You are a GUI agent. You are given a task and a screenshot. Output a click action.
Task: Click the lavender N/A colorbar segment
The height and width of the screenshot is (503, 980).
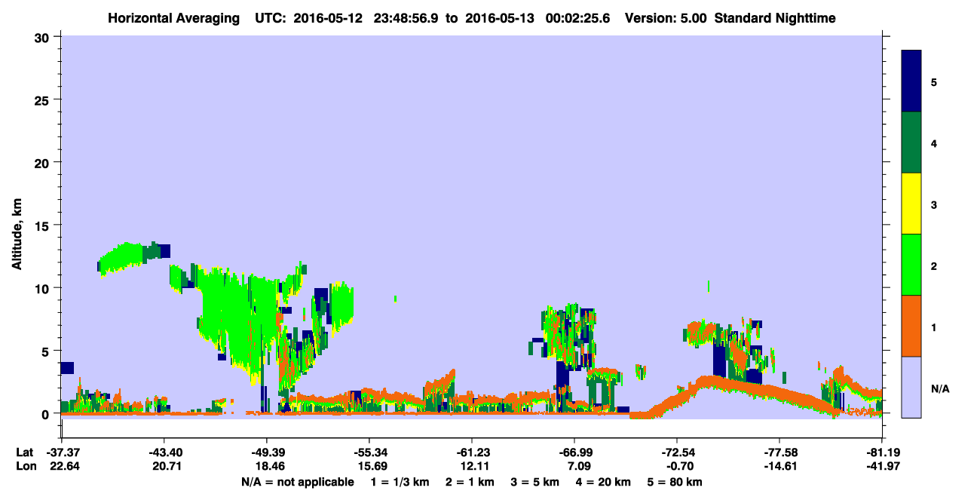911,387
